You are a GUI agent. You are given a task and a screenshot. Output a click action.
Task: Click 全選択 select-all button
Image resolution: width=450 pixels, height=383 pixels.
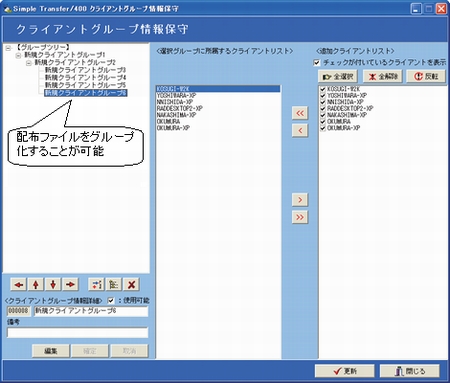(x=338, y=76)
